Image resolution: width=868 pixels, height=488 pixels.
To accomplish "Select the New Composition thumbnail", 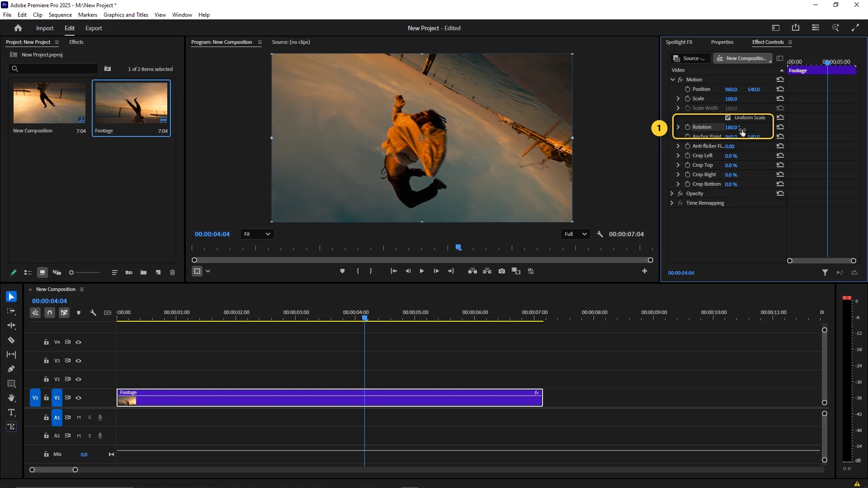I will coord(49,103).
